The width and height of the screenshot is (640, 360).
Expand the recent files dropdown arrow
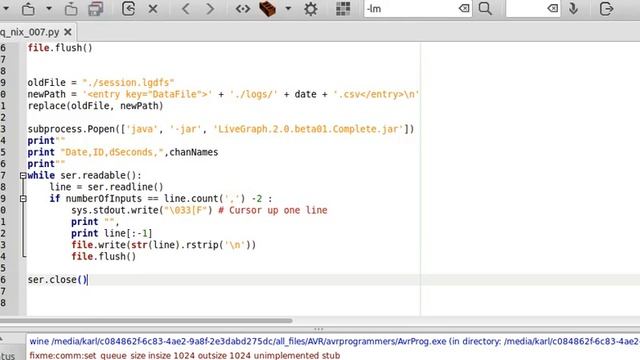49,9
